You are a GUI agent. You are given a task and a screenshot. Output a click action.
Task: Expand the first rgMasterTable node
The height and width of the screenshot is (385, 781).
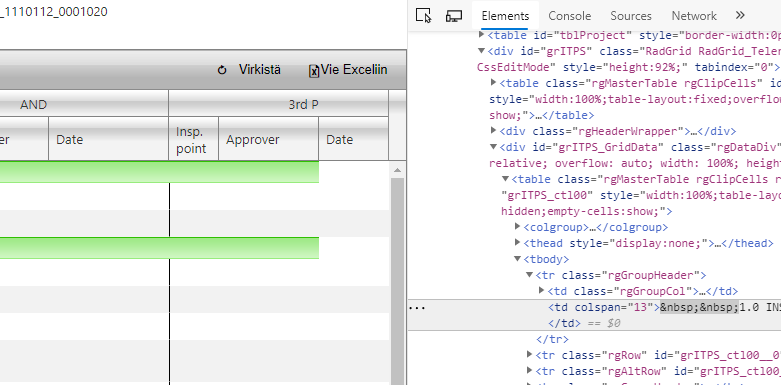pyautogui.click(x=494, y=83)
